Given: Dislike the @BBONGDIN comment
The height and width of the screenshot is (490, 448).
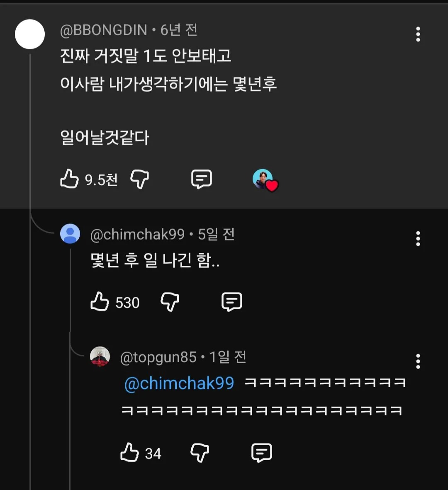Looking at the screenshot, I should [139, 179].
